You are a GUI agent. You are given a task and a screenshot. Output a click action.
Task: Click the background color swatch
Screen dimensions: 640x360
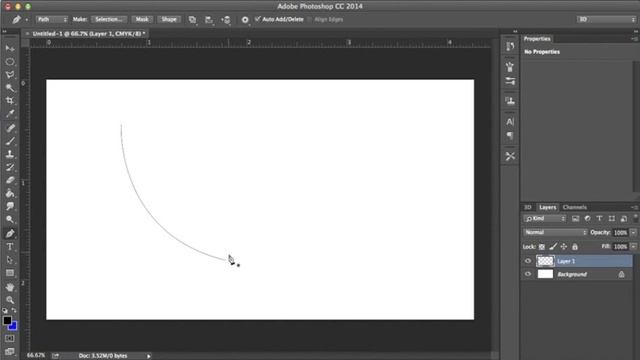[13, 327]
